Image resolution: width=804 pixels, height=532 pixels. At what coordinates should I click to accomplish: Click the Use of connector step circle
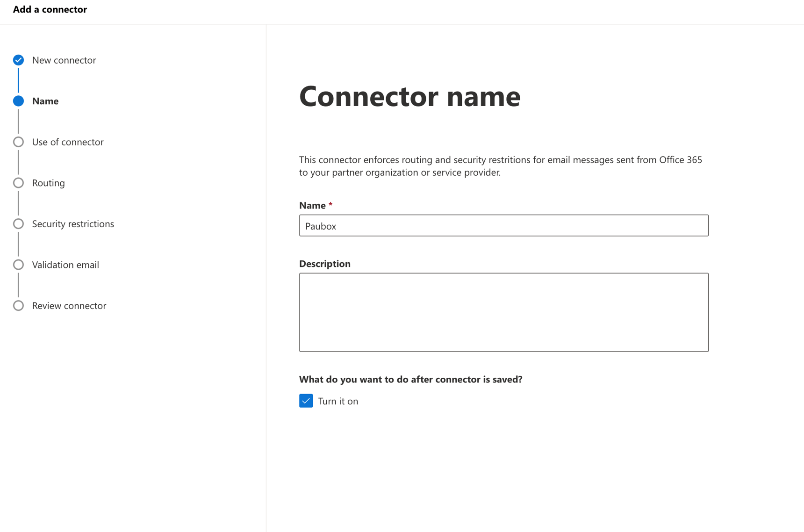coord(18,142)
